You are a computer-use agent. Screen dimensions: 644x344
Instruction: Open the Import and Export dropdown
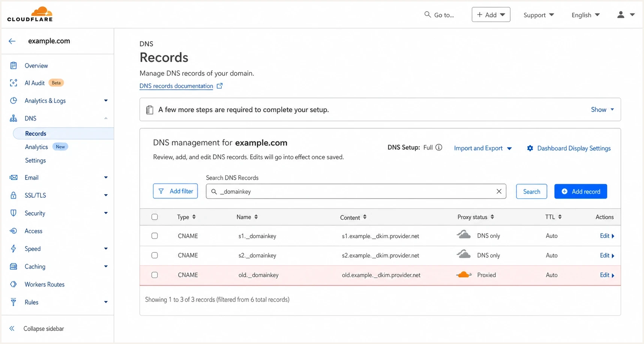pyautogui.click(x=483, y=148)
